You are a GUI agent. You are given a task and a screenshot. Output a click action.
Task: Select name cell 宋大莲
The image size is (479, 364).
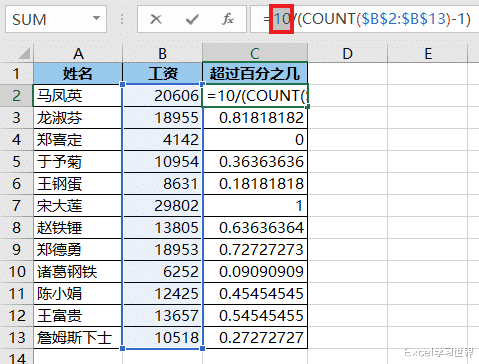tap(78, 206)
